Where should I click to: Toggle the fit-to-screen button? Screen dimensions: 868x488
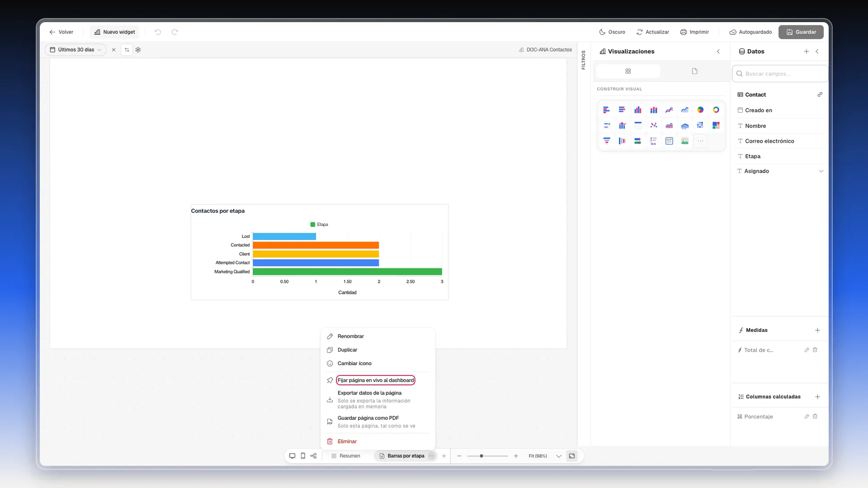(572, 456)
